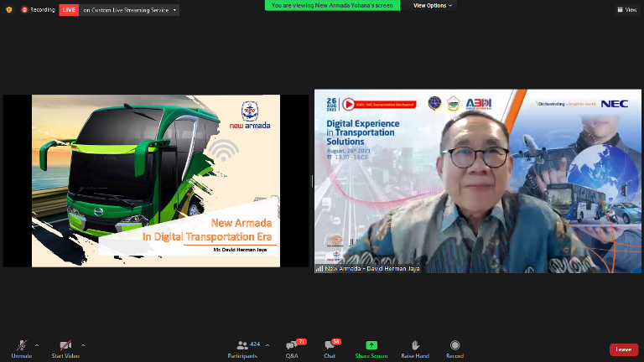Expand audio options arrow next to Unmute

point(37,345)
